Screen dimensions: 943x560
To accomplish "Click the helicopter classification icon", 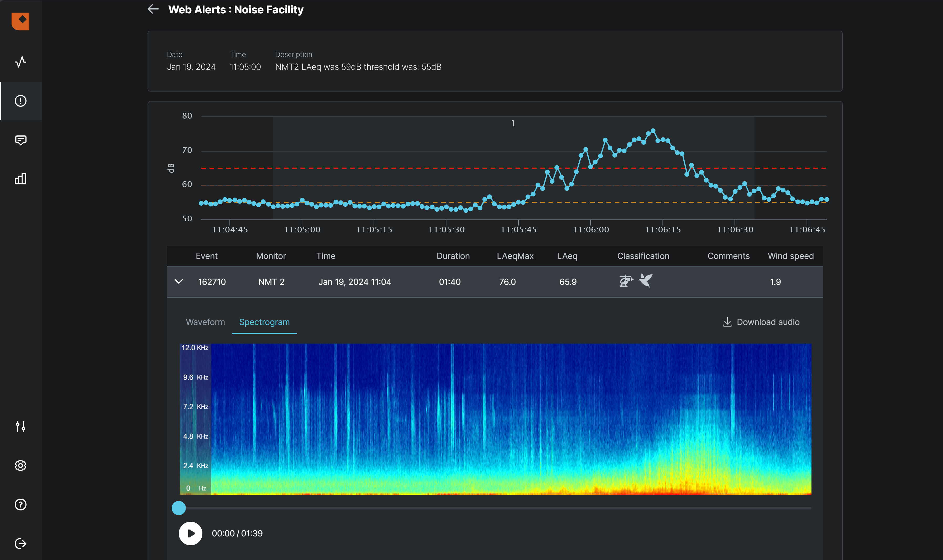I will click(626, 281).
